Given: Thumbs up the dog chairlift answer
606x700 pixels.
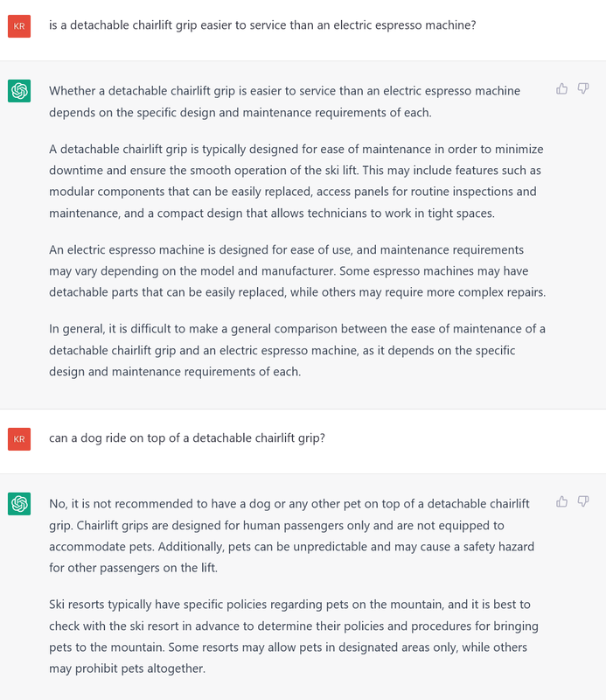Looking at the screenshot, I should (x=562, y=501).
